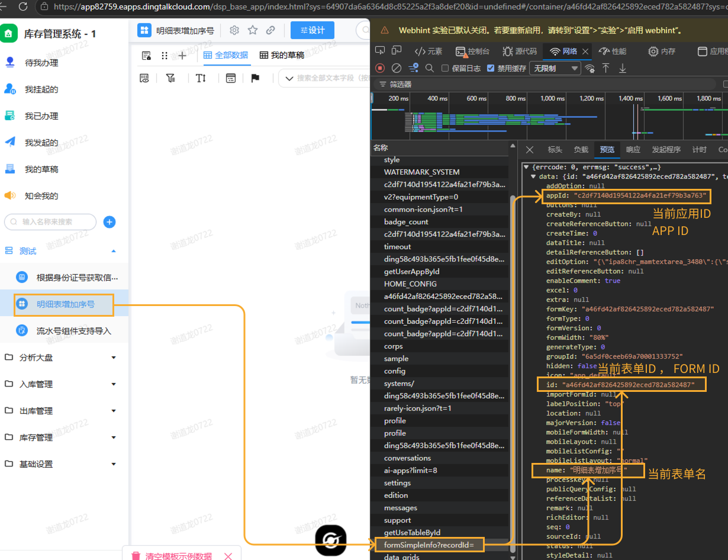Click the blue plus button beside the search box
This screenshot has width=728, height=560.
click(x=109, y=222)
